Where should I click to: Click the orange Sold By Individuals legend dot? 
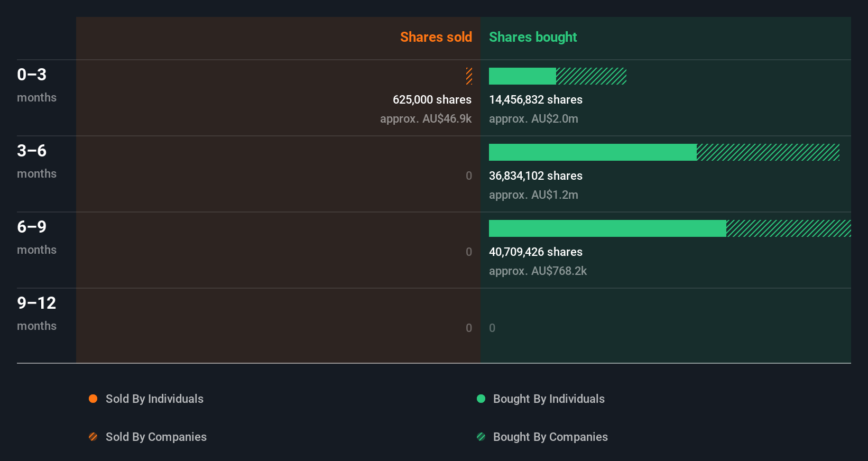click(93, 399)
